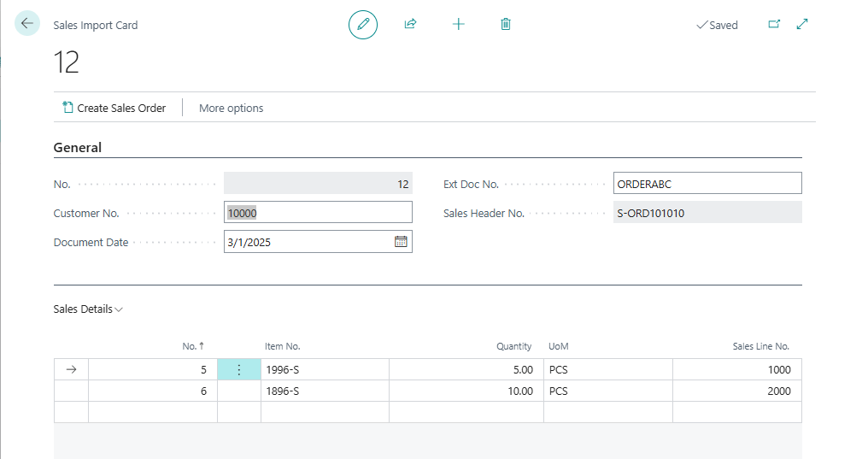The image size is (868, 459).
Task: Expand the page to full screen
Action: click(x=802, y=25)
